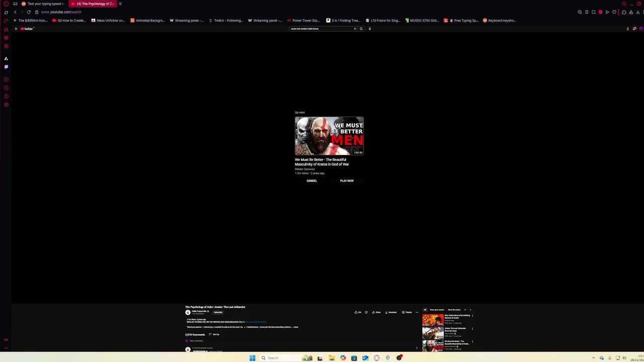Switch to Test your typing speed tab
The width and height of the screenshot is (644, 362).
43,4
